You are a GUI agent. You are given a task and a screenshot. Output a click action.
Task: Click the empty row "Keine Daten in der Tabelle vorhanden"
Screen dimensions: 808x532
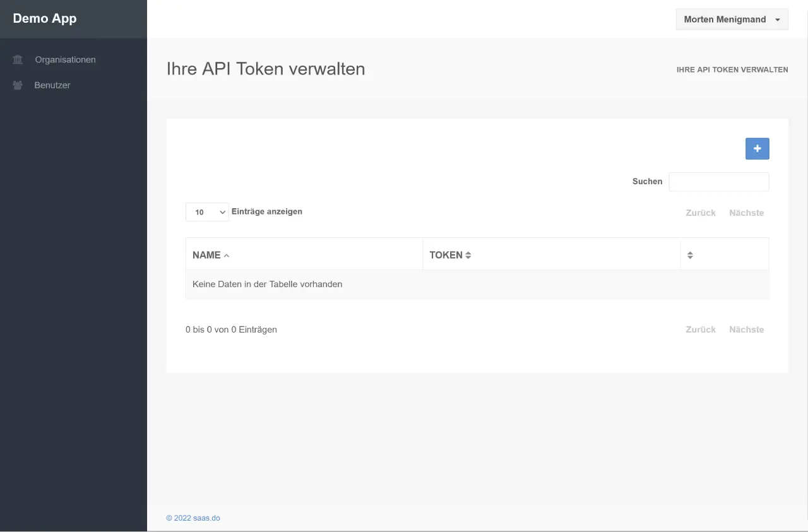tap(267, 284)
